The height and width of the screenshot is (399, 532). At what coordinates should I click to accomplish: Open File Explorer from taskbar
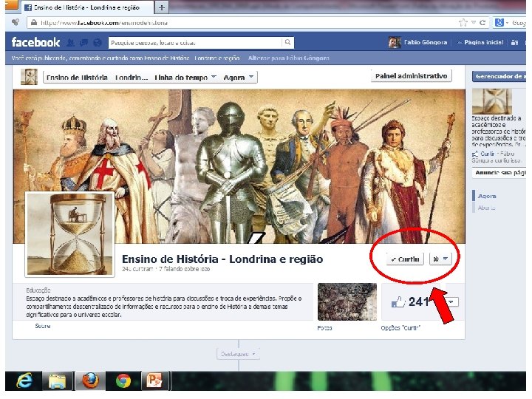pos(58,381)
